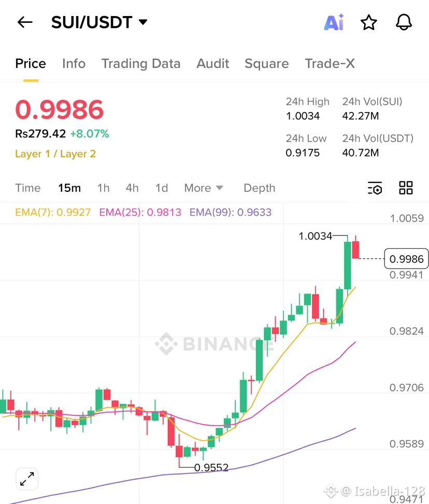Tap the 0.9552 low marker on chart

[211, 467]
